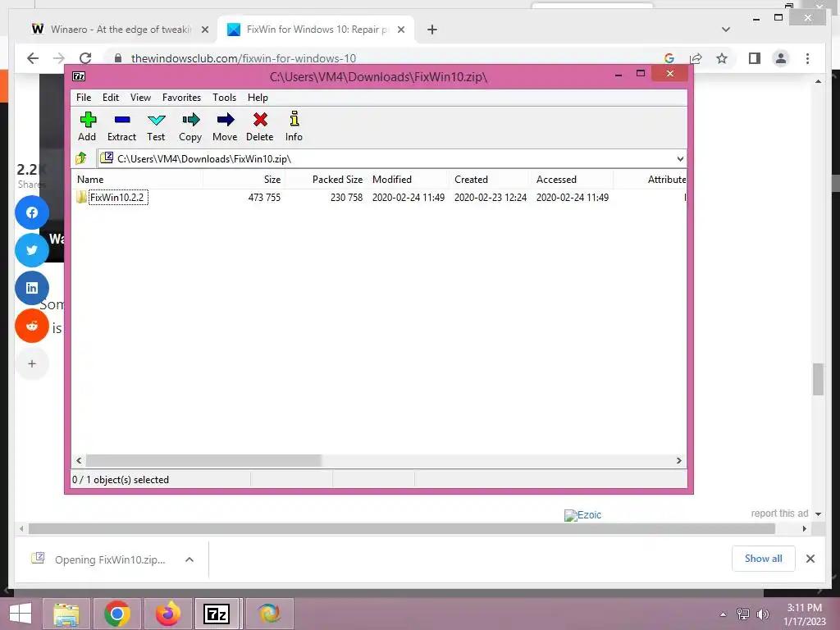Share on Facebook
Image resolution: width=840 pixels, height=630 pixels.
(32, 212)
